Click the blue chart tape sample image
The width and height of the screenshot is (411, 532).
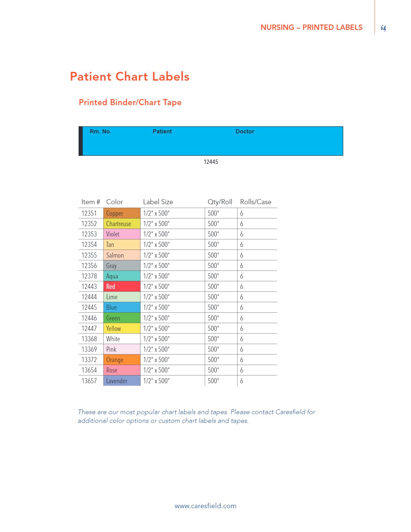click(x=211, y=141)
